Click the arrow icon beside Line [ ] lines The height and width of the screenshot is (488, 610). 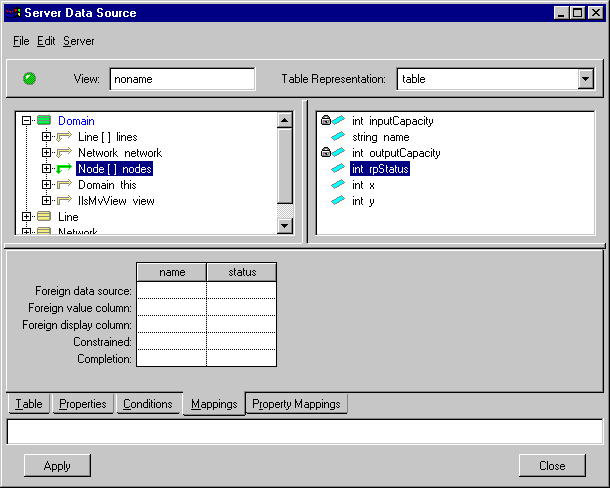tap(65, 137)
